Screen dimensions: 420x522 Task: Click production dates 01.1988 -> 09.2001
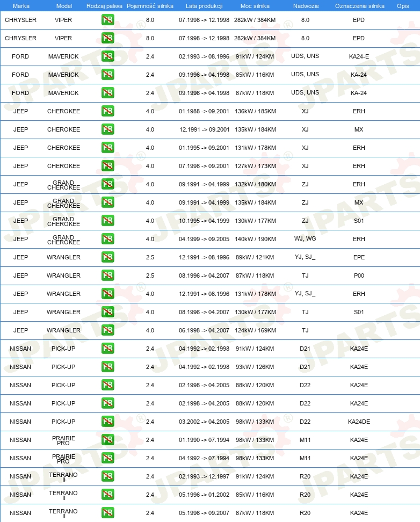coord(204,111)
